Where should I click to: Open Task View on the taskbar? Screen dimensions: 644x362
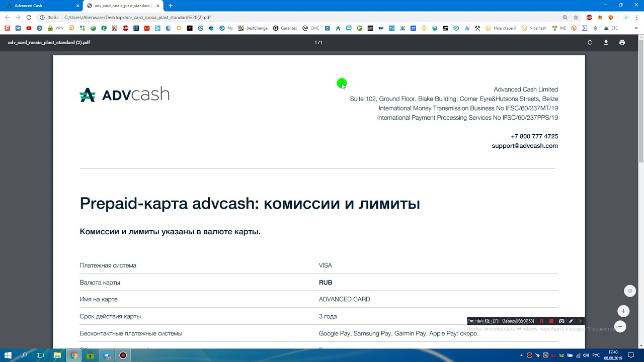tap(41, 355)
